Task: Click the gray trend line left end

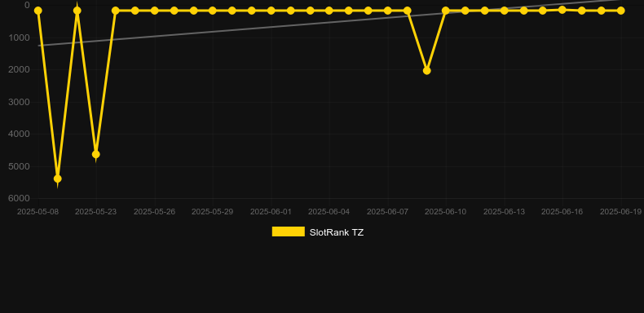Action: [x=39, y=45]
